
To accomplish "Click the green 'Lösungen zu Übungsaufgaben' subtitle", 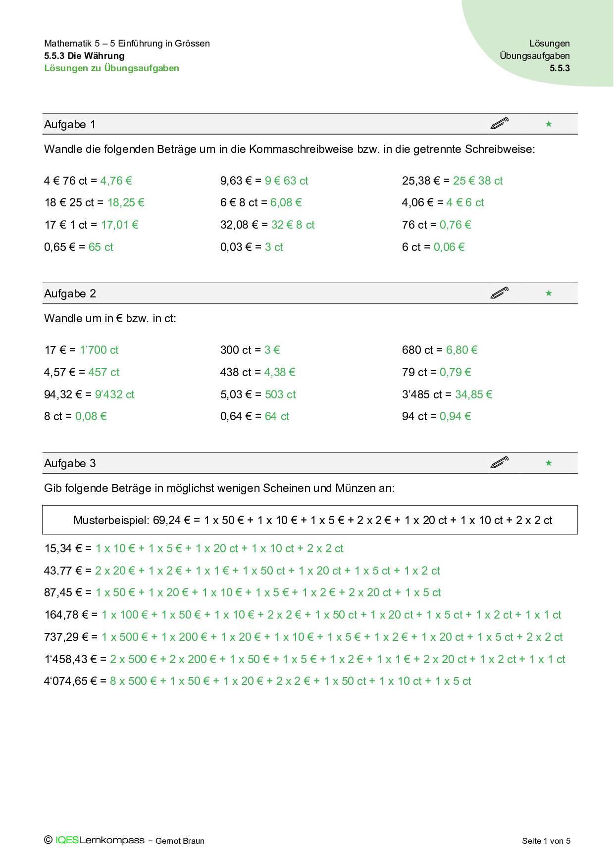I will (x=111, y=68).
